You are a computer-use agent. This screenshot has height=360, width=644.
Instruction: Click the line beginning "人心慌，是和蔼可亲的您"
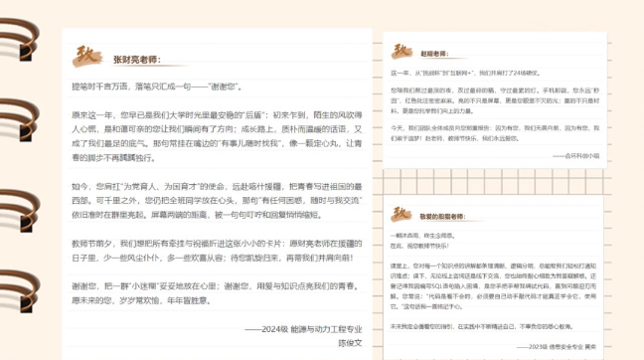coord(217,129)
